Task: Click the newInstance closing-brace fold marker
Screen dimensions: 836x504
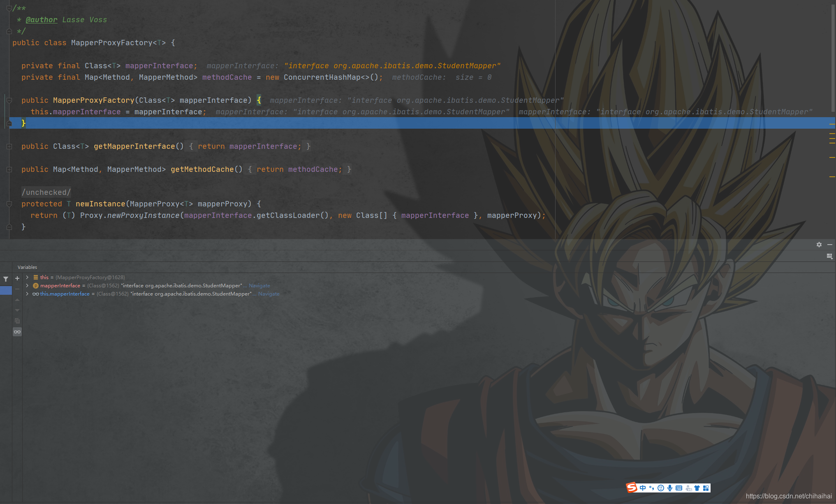Action: pyautogui.click(x=9, y=227)
